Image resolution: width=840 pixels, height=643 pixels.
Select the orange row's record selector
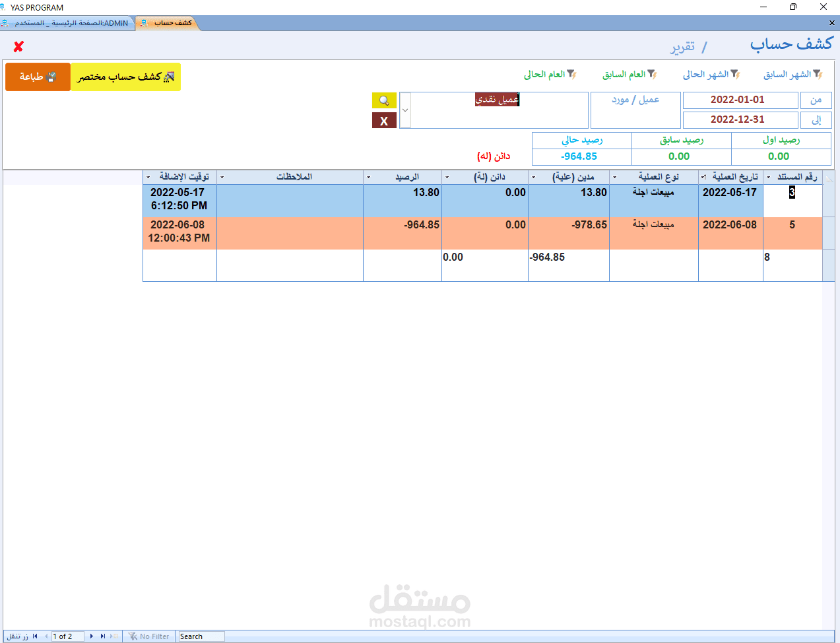coord(829,233)
